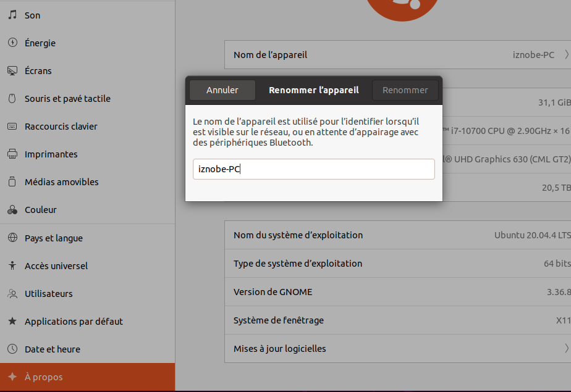The width and height of the screenshot is (571, 392).
Task: Select Écrans in the sidebar
Action: 87,70
